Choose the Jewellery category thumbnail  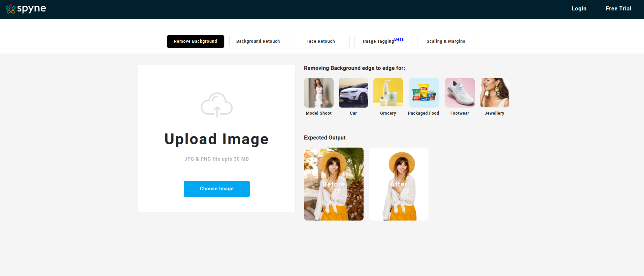click(494, 93)
